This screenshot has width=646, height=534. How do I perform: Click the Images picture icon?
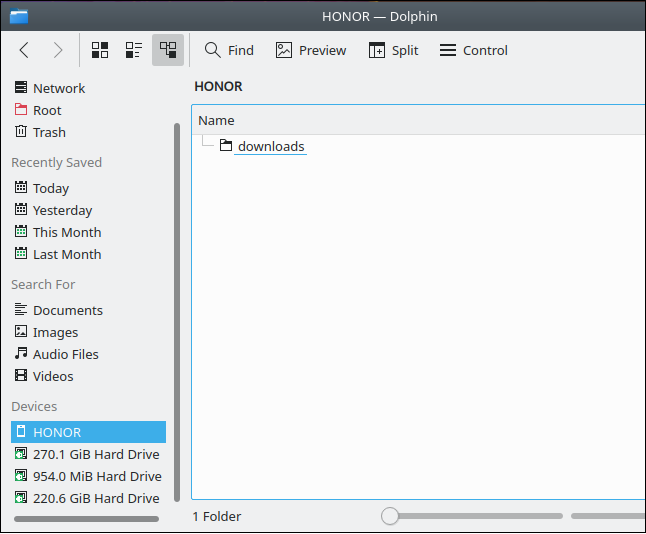(21, 331)
